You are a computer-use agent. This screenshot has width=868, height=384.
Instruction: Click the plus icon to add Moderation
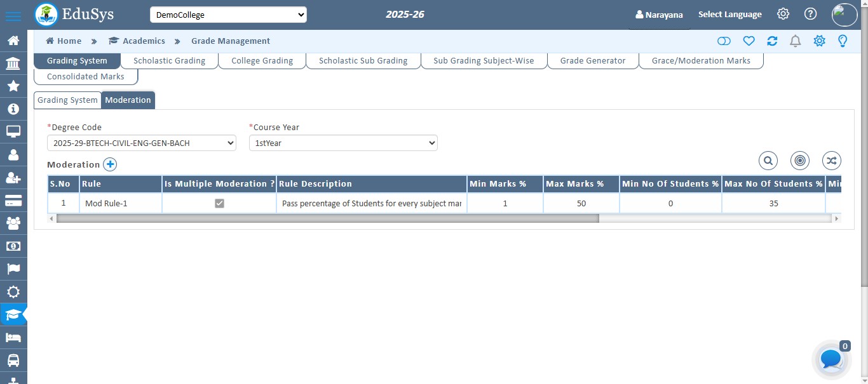(110, 164)
